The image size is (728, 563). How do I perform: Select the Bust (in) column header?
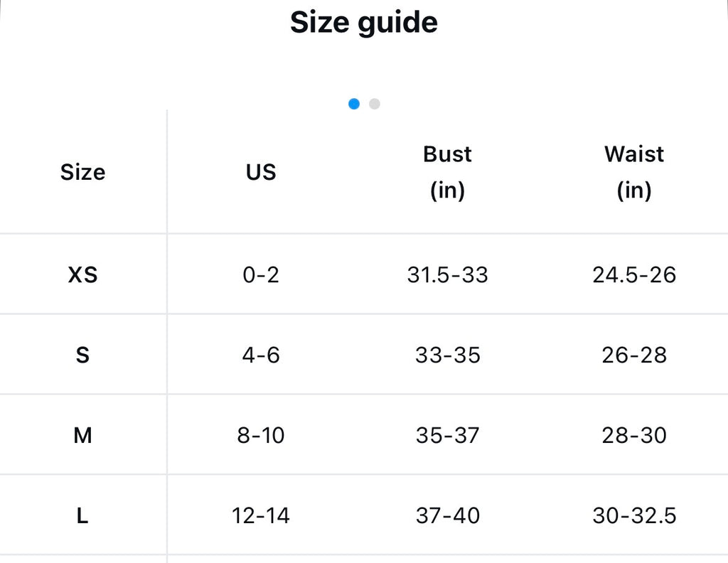[448, 172]
